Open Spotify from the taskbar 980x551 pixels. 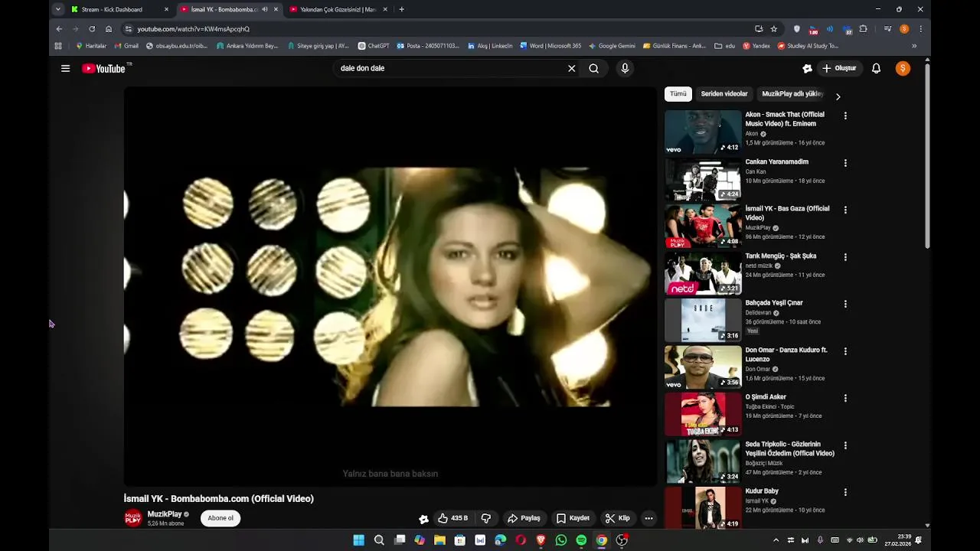pos(581,540)
